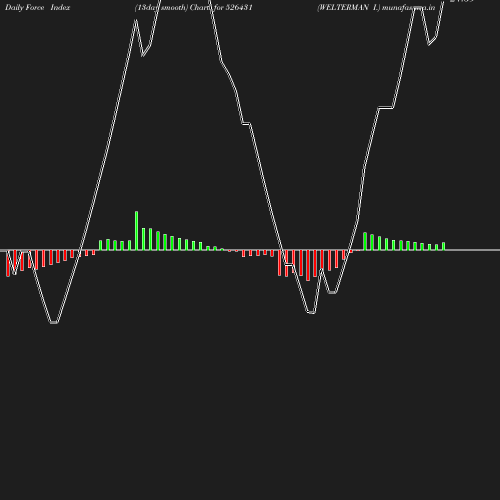The width and height of the screenshot is (500, 500).
Task: Click the 'Daily Force Index' title text
Action: click(38, 7)
